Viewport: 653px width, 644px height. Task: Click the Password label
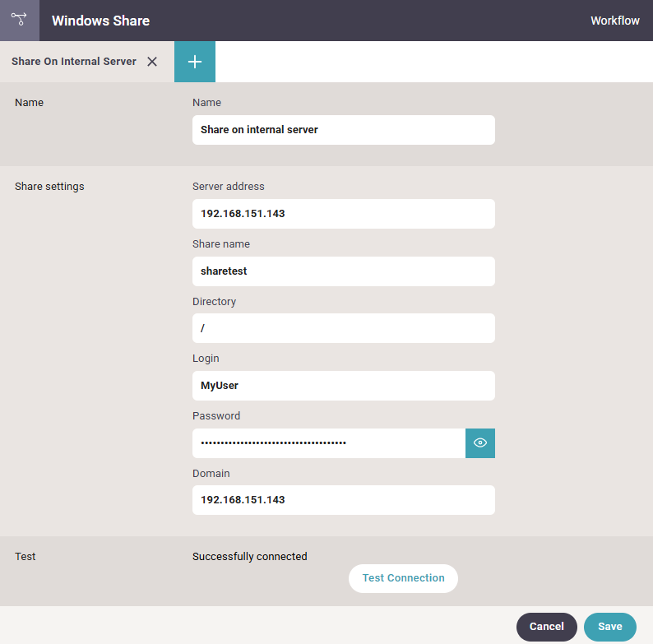pos(216,415)
